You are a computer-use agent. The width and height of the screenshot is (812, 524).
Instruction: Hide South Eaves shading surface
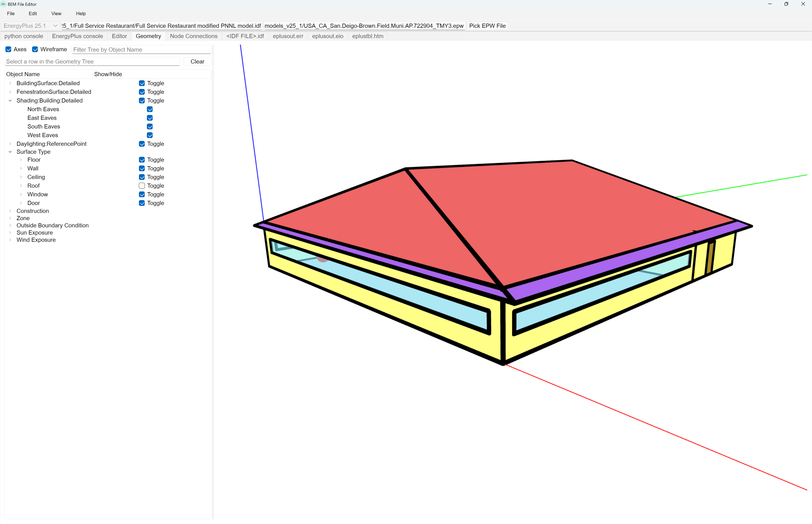point(150,126)
